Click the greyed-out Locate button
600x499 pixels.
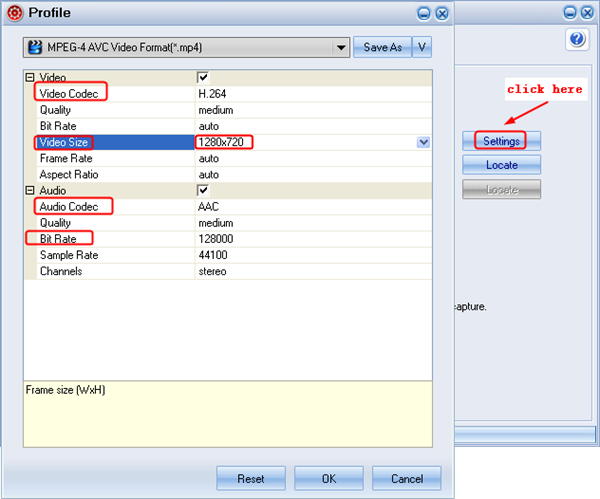[501, 189]
